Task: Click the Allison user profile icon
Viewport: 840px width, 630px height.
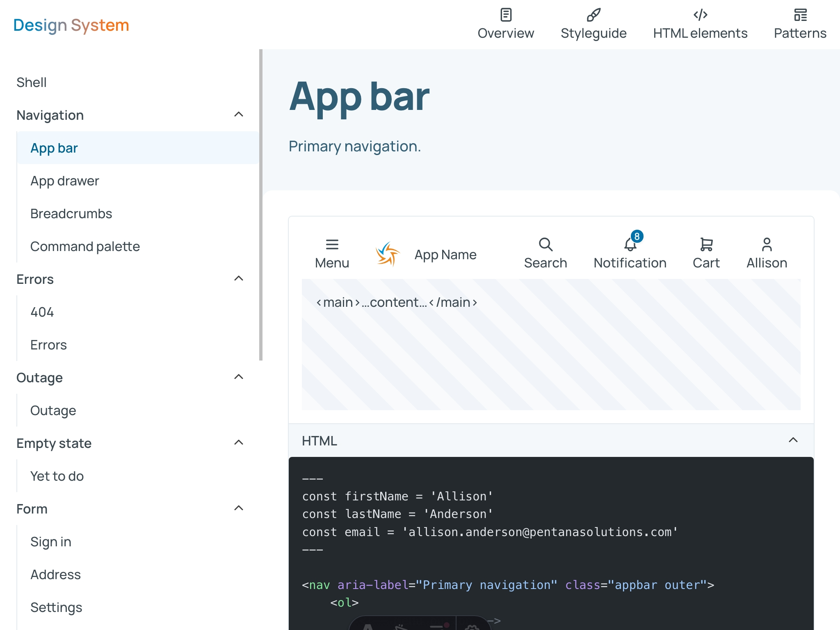Action: tap(767, 244)
